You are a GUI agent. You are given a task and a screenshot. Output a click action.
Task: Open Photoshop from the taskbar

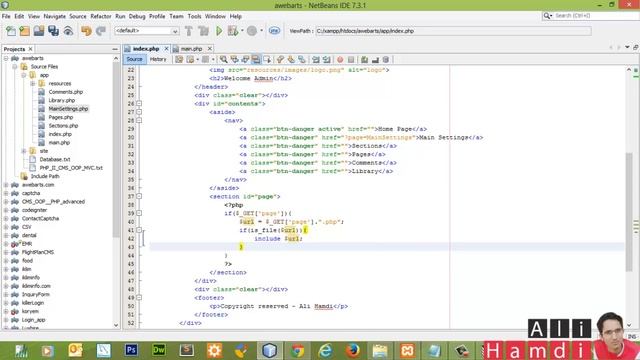(131, 350)
